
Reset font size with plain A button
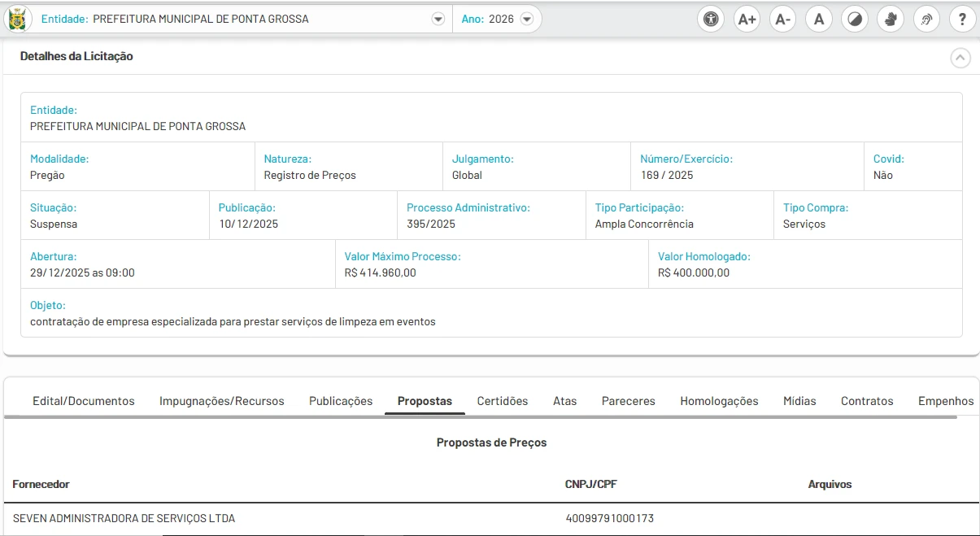click(819, 19)
